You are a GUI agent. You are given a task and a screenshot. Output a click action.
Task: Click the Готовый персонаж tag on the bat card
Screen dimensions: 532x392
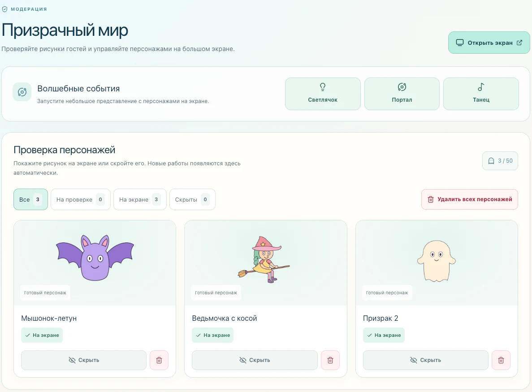45,293
